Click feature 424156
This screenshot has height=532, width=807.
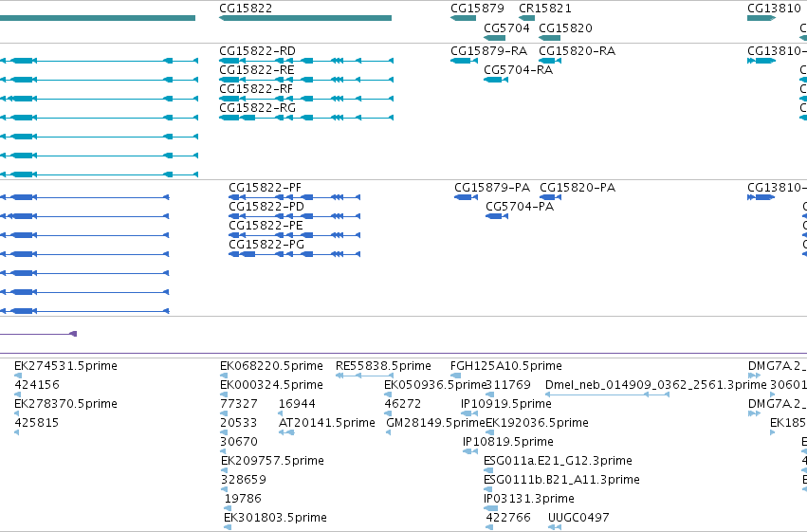click(x=17, y=394)
